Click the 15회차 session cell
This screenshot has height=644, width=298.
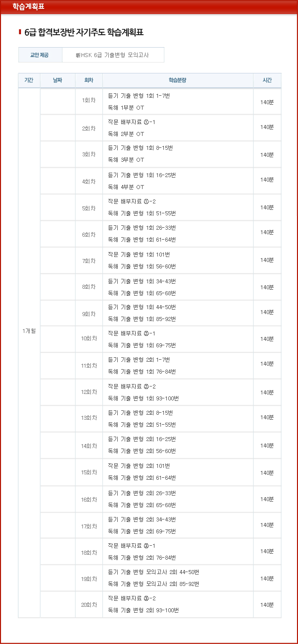point(88,472)
